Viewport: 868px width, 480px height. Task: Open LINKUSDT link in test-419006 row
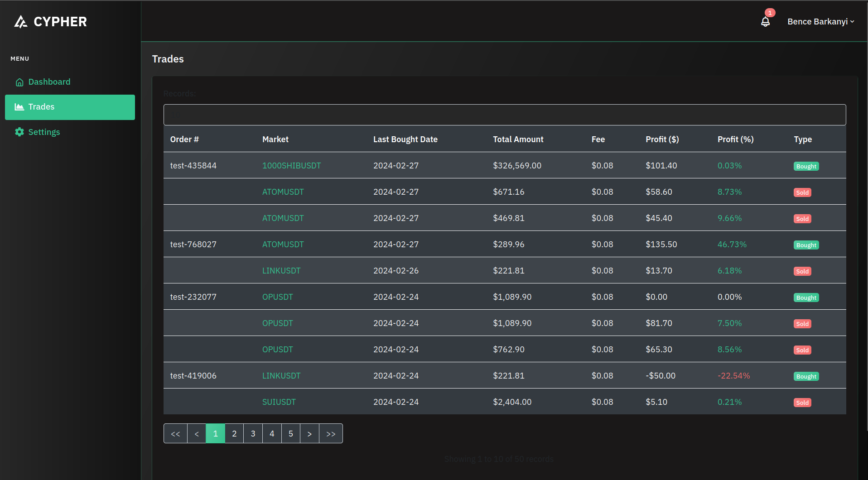[281, 376]
